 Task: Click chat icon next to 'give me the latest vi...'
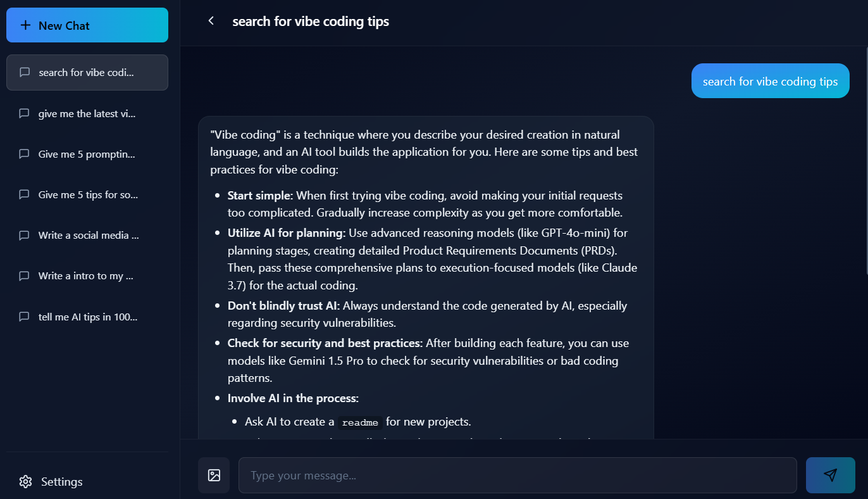click(25, 114)
